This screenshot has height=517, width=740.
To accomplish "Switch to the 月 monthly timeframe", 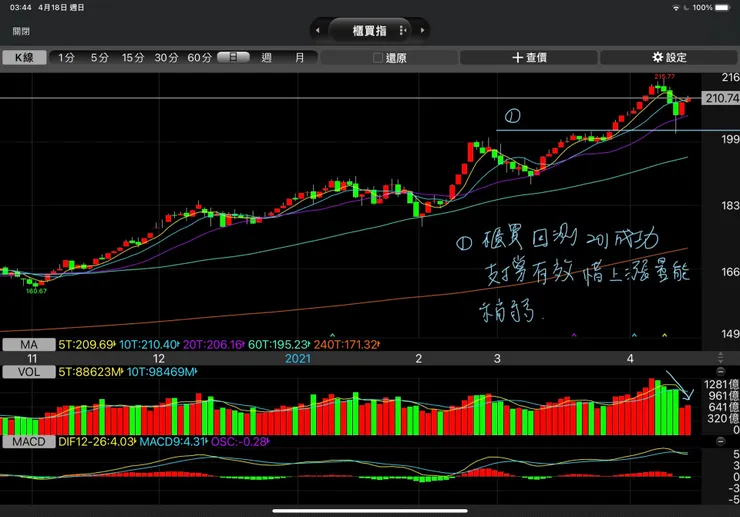I will click(x=300, y=58).
